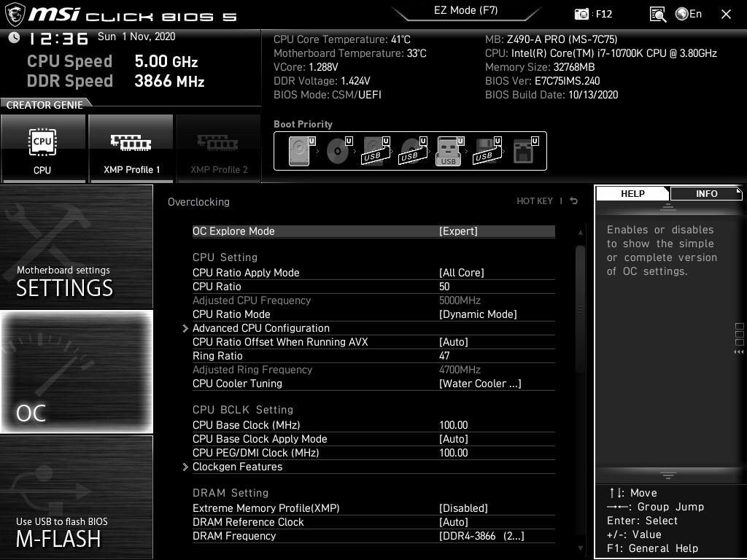
Task: Click the Memory Size 32768MB text
Action: click(x=540, y=67)
